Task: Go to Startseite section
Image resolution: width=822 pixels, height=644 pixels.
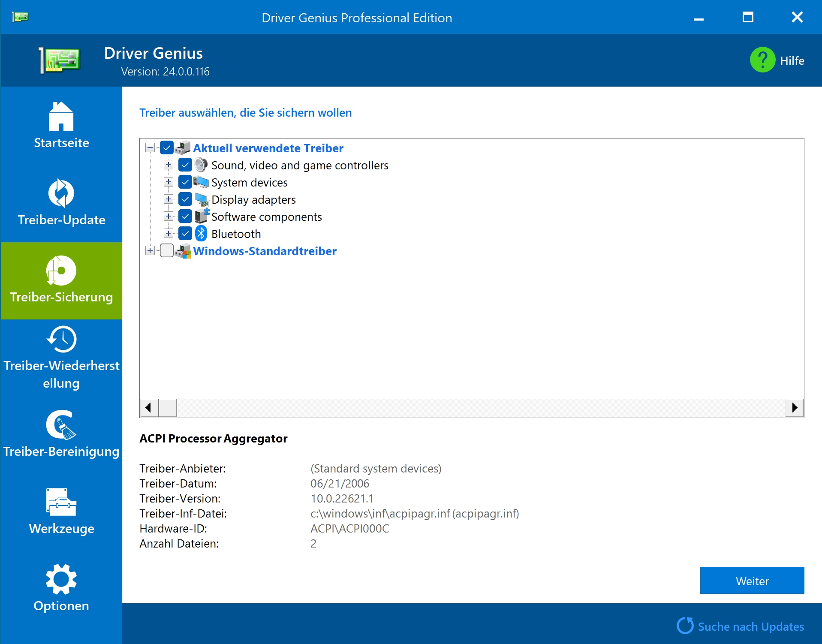Action: 61,143
